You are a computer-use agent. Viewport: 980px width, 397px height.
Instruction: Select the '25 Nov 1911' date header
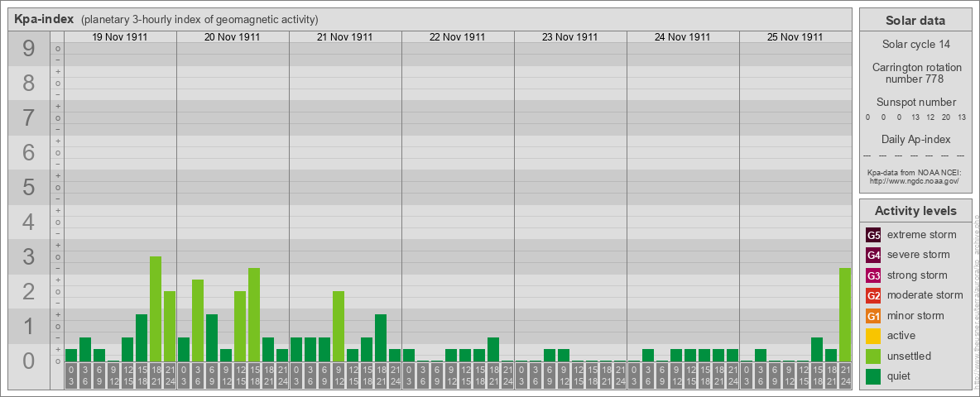pos(795,37)
